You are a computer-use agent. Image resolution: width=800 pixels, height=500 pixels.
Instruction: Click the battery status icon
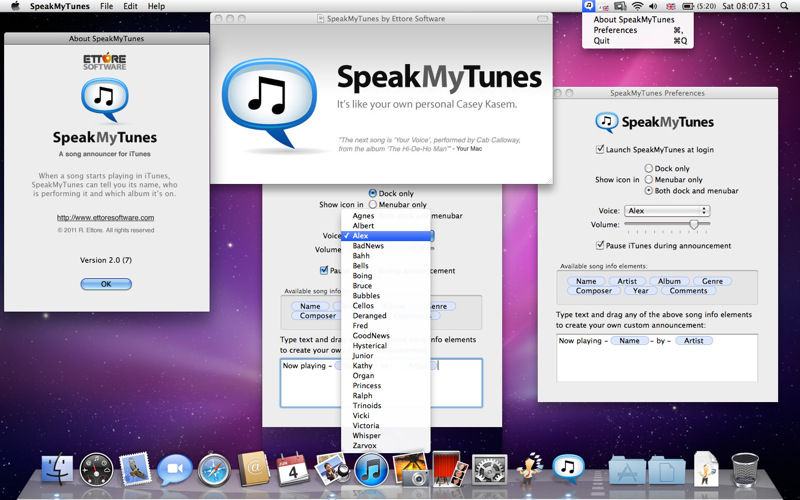click(688, 6)
